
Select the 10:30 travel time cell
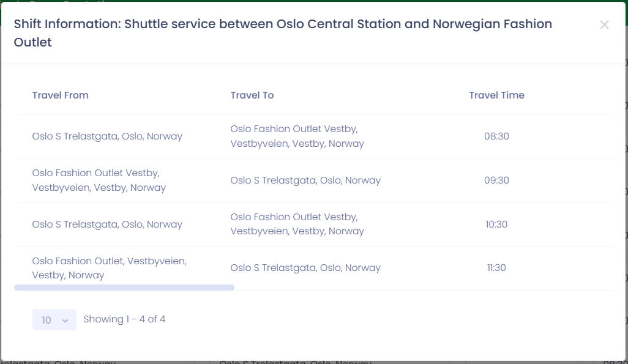[x=496, y=225]
